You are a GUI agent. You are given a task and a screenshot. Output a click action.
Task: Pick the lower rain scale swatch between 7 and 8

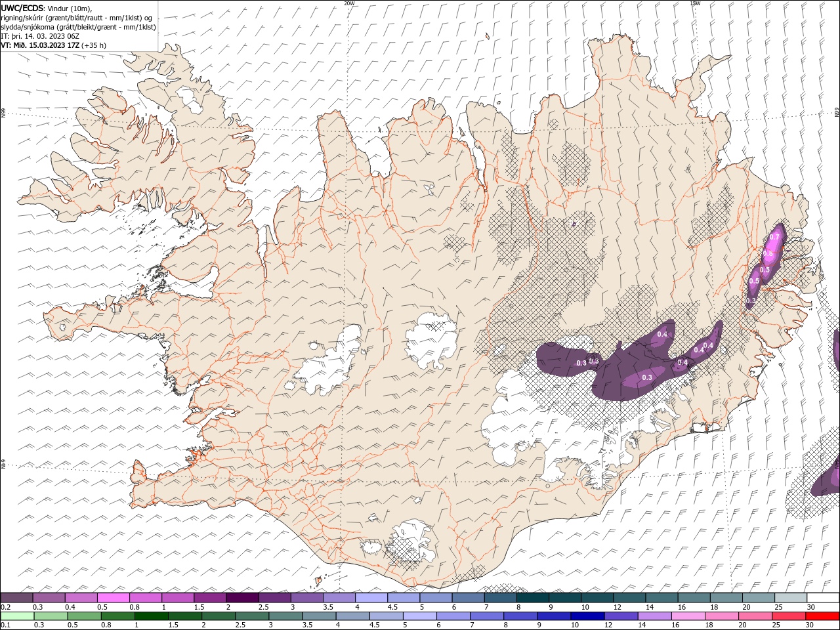[486, 616]
